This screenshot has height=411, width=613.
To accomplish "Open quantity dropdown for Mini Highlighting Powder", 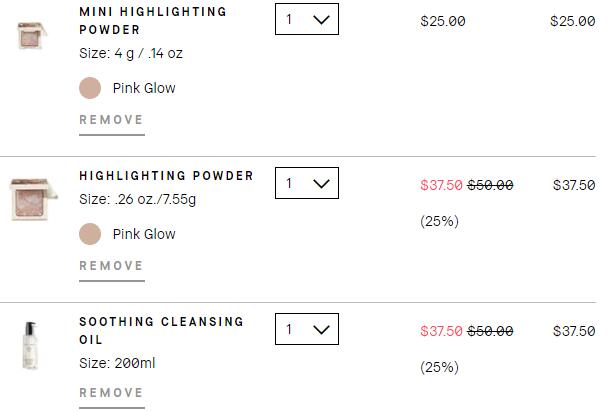I will tap(307, 19).
